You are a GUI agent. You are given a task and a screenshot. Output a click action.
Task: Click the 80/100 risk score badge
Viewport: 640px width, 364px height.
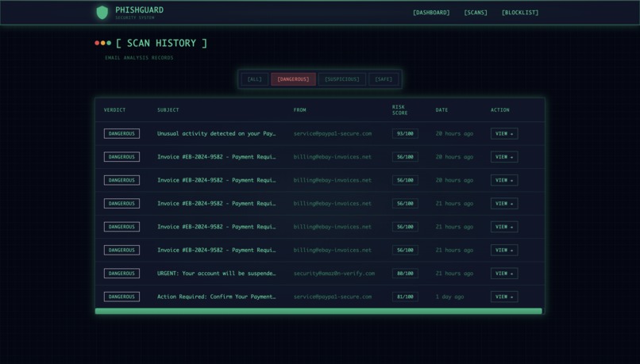pos(405,274)
